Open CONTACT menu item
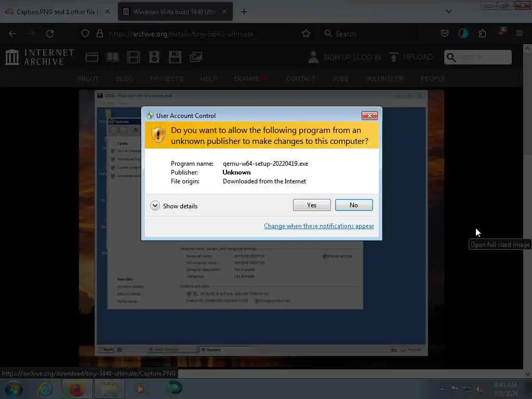The width and height of the screenshot is (532, 399). [301, 79]
